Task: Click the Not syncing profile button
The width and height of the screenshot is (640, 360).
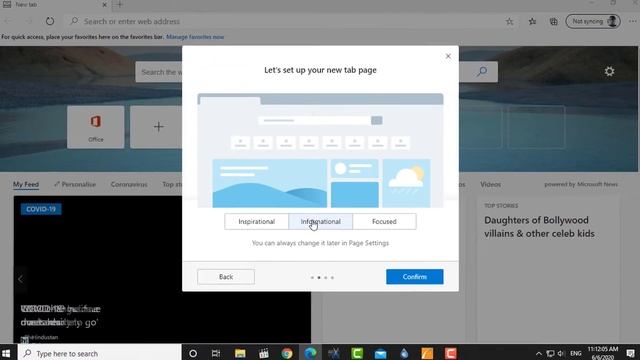Action: point(593,21)
